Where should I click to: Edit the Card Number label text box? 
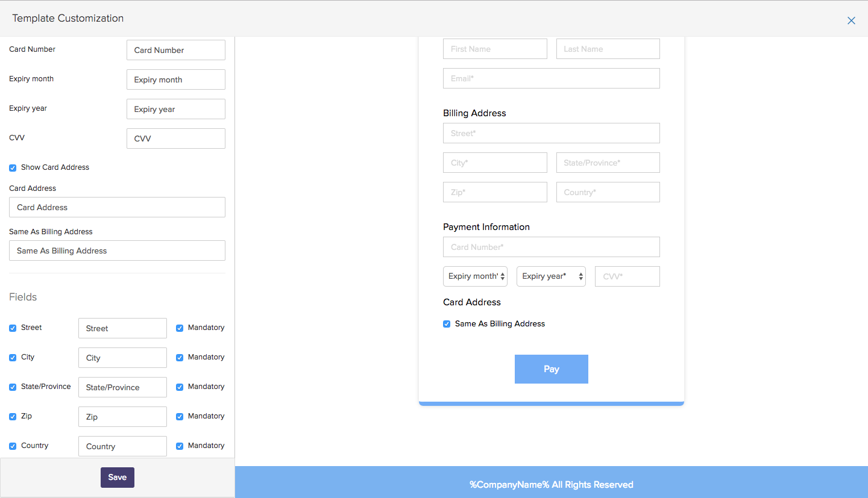click(175, 49)
